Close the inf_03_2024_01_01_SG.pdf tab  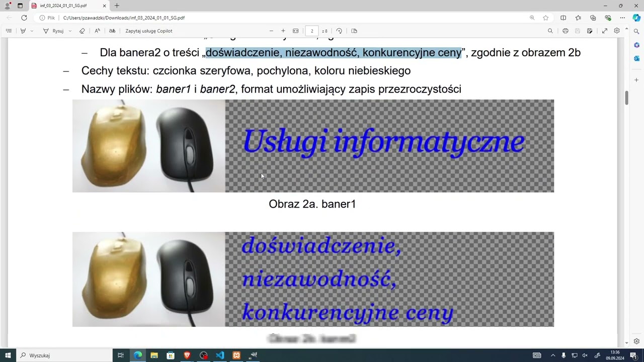[105, 6]
